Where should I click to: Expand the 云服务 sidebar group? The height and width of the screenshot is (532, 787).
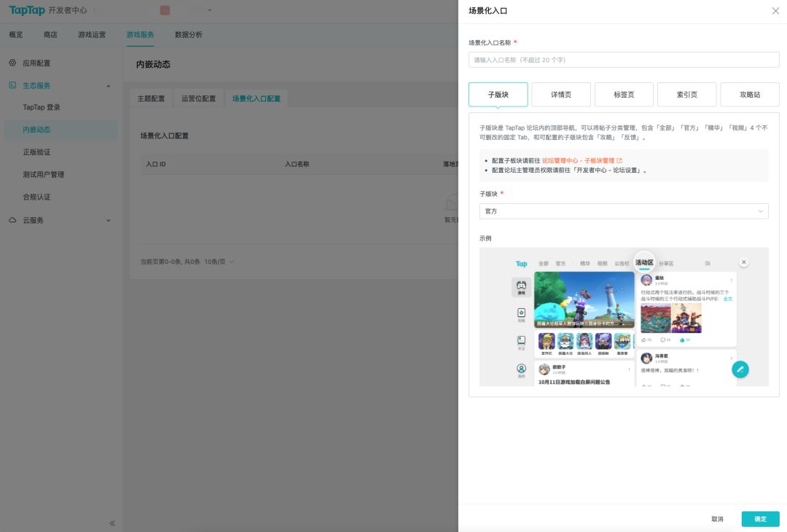[x=109, y=220]
